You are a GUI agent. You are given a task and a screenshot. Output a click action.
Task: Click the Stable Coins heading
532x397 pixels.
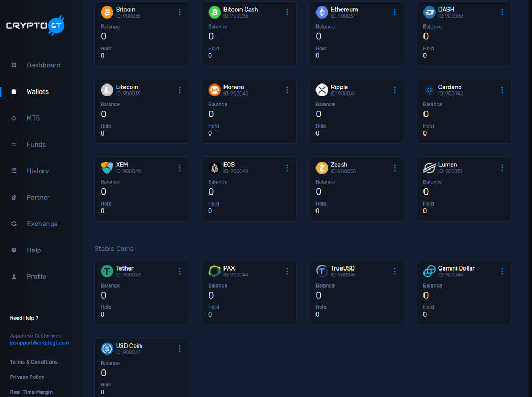click(114, 249)
